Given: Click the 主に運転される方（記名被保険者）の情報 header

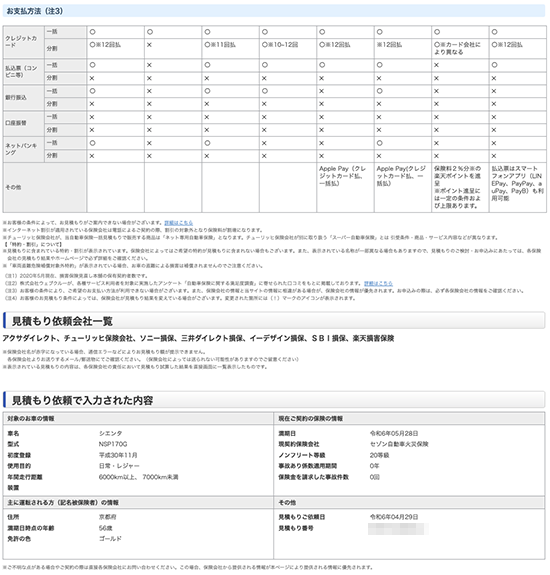Looking at the screenshot, I should [138, 502].
